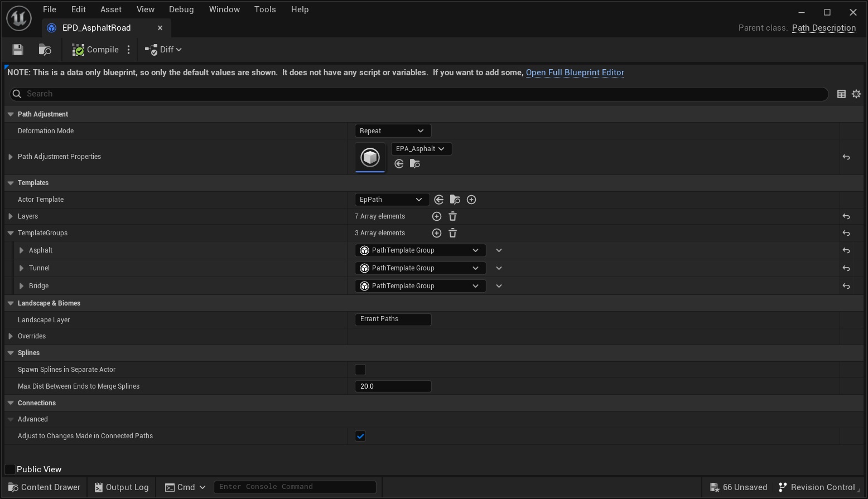Click Browse to asset in Content Browser icon
The width and height of the screenshot is (868, 499).
pos(45,50)
